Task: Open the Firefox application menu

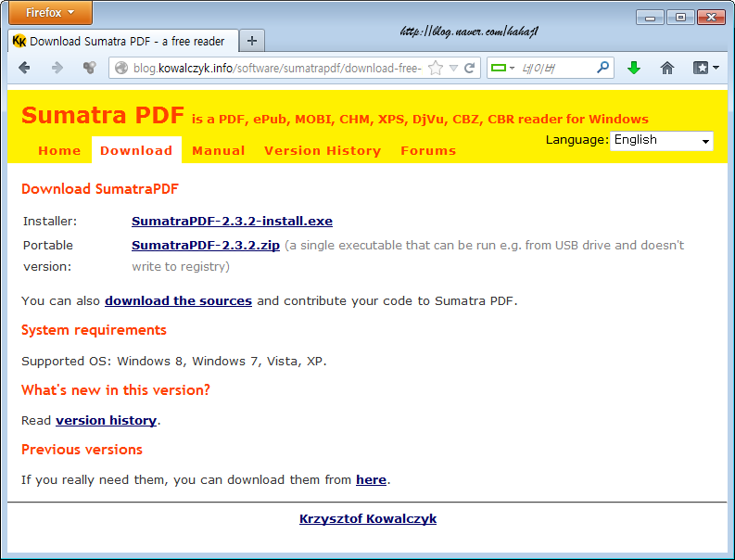Action: pyautogui.click(x=50, y=13)
